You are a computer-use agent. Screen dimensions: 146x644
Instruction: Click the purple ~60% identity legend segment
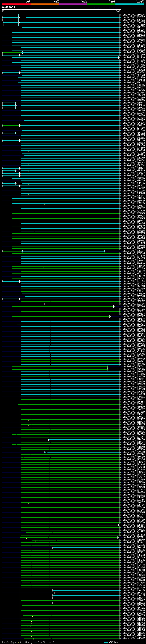click(x=73, y=4)
